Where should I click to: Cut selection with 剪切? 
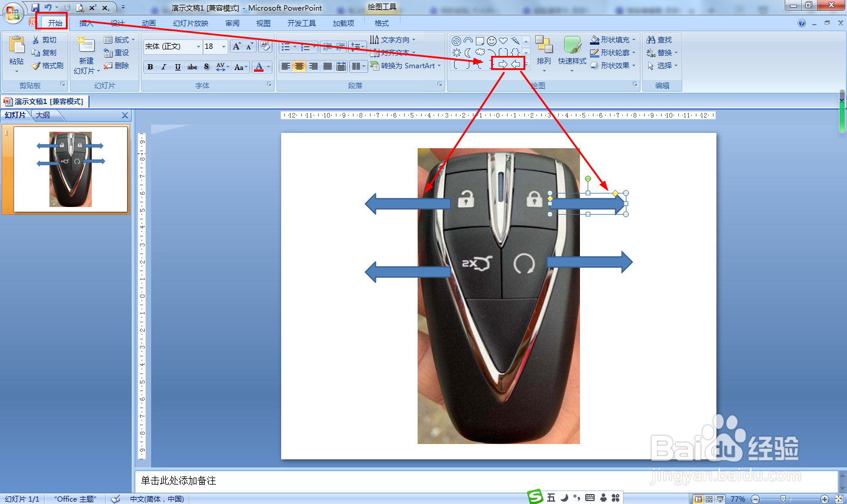pos(45,40)
